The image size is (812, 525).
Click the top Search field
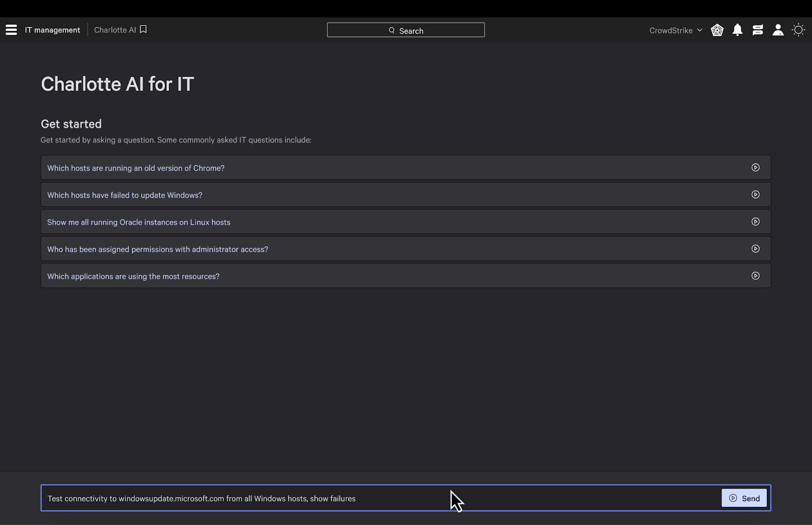coord(405,30)
